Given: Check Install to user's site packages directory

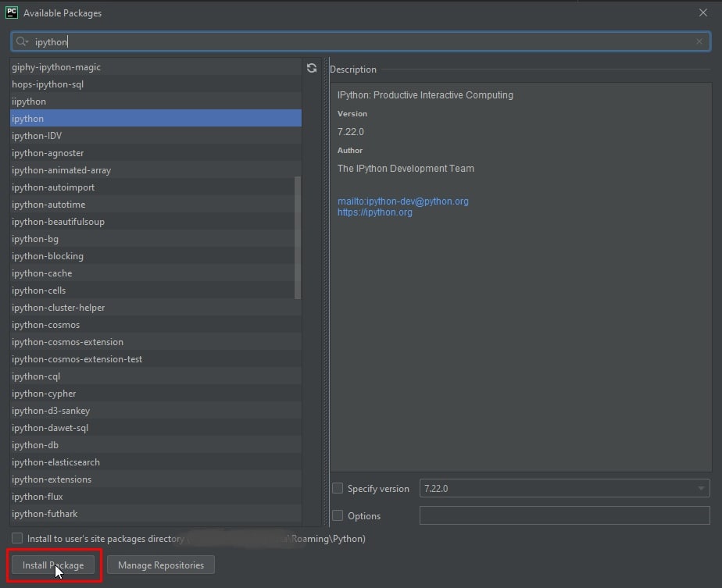Looking at the screenshot, I should 17,538.
